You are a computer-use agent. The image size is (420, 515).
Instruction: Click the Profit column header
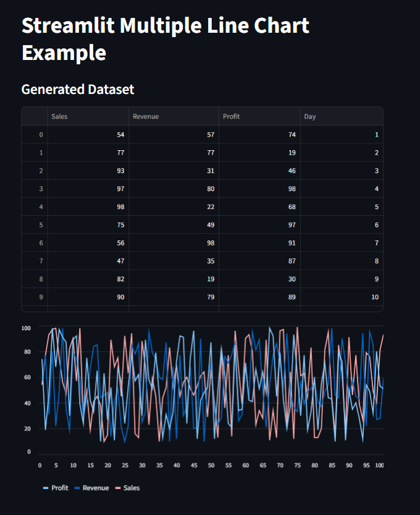[x=259, y=116]
